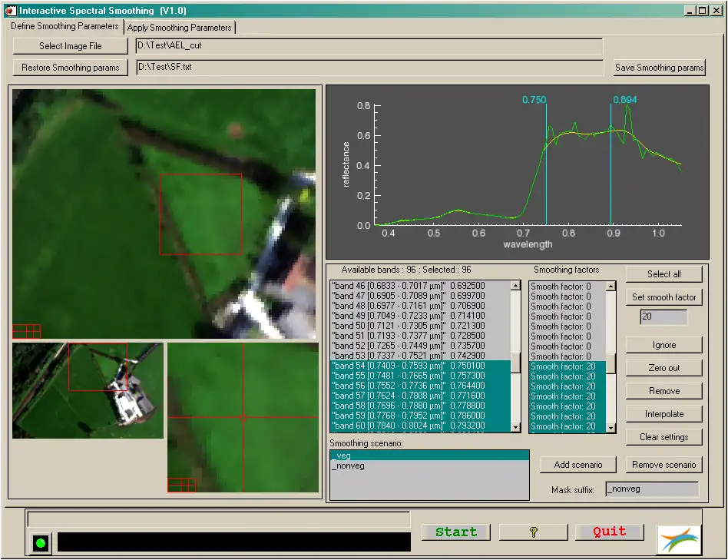Click Save Smoothing params button
Viewport: 728px width, 560px height.
tap(660, 68)
